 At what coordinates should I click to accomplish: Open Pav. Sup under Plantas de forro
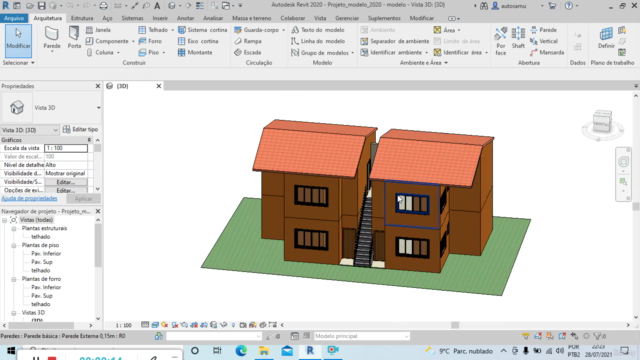(x=42, y=296)
